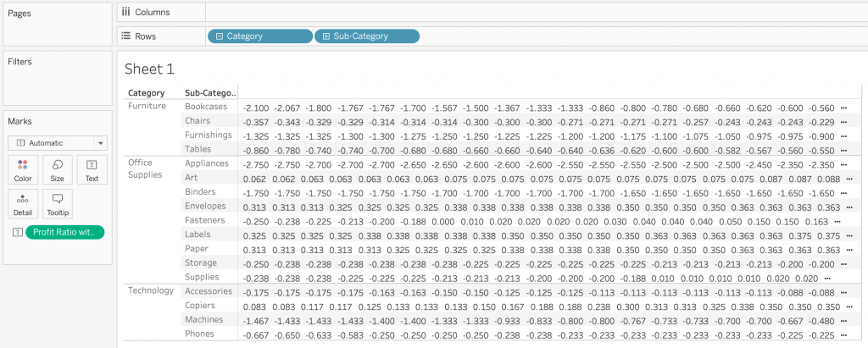The height and width of the screenshot is (348, 868).
Task: Click the Sheet 1 title
Action: coord(149,69)
